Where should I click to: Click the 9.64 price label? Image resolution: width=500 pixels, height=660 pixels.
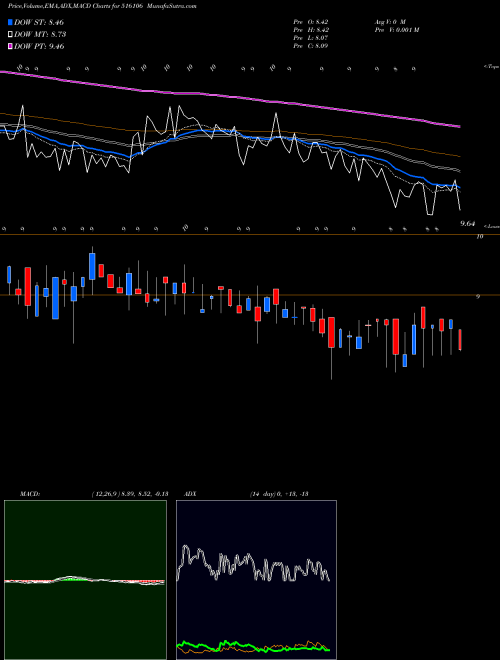click(468, 224)
